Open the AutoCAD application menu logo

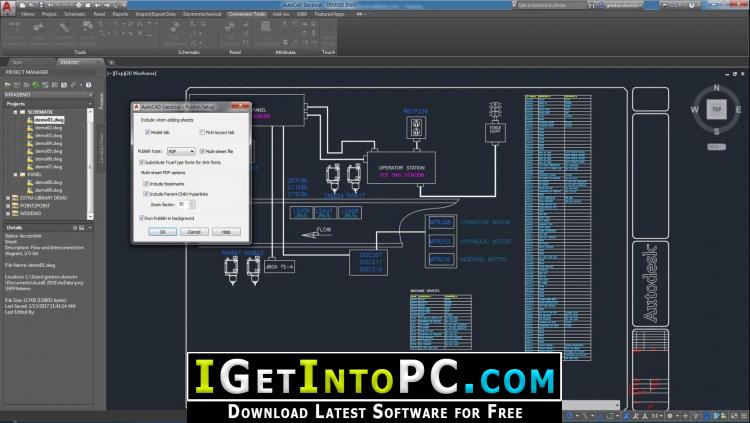point(7,7)
